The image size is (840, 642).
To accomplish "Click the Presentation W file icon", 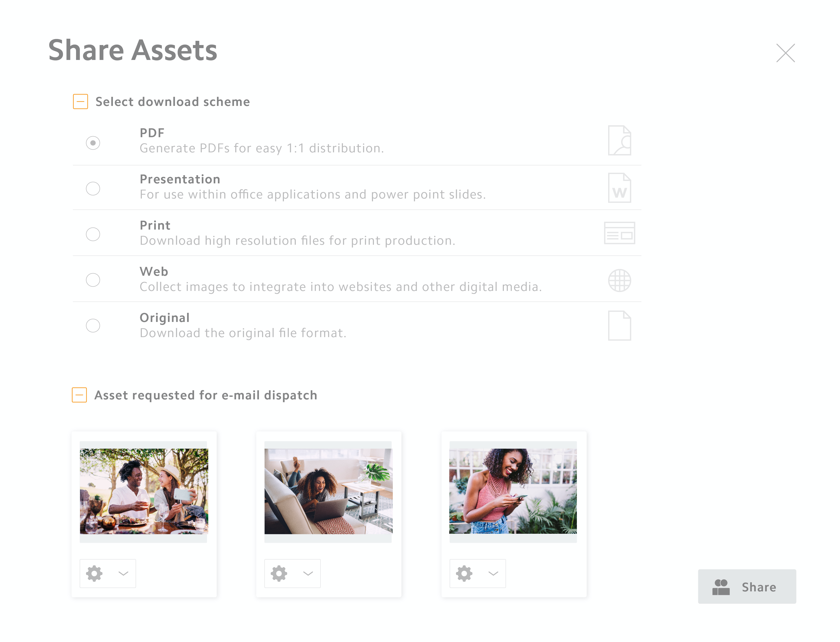I will (x=619, y=188).
